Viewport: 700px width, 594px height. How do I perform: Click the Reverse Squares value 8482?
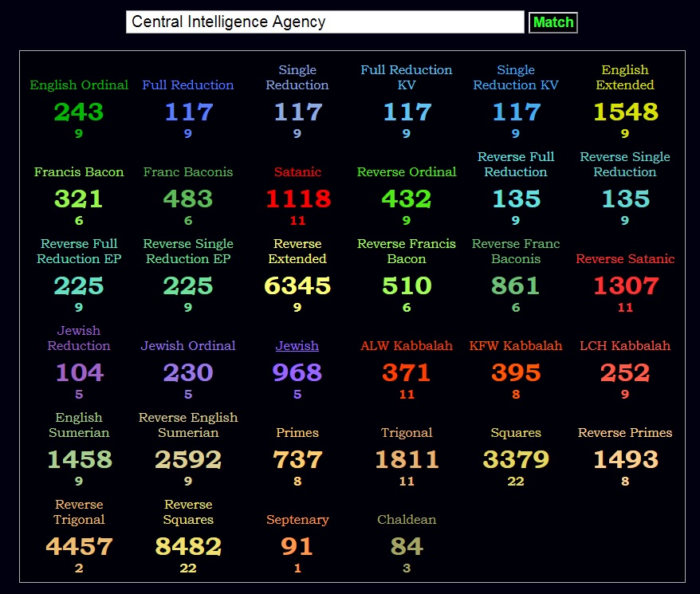(x=188, y=546)
